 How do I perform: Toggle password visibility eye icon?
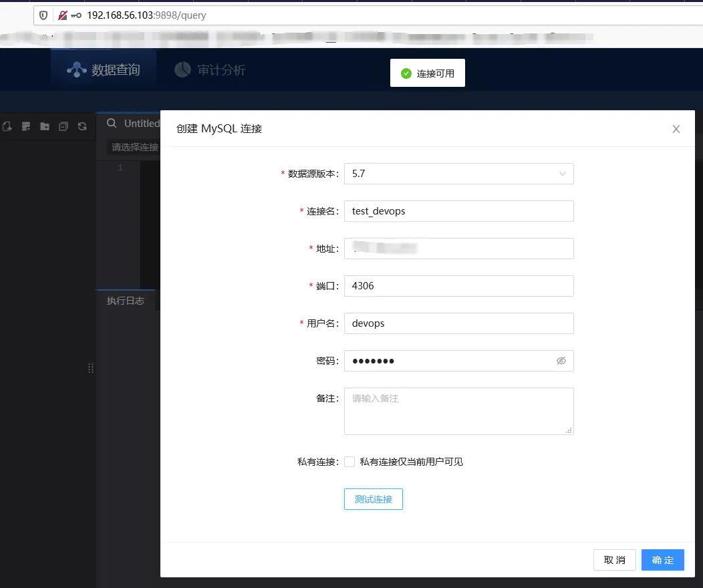pyautogui.click(x=561, y=361)
